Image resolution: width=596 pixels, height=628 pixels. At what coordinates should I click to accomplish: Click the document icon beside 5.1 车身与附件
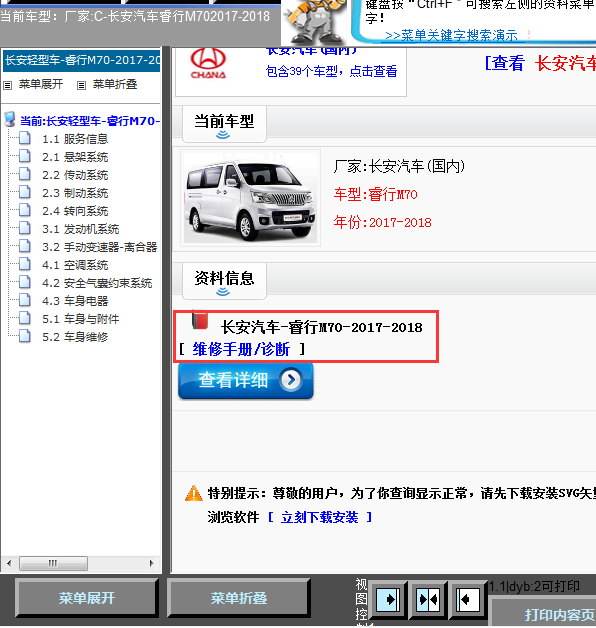click(25, 318)
